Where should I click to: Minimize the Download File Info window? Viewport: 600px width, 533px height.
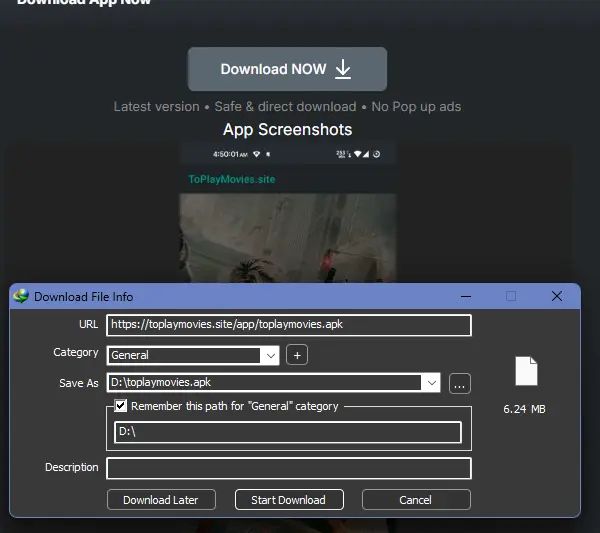(466, 296)
